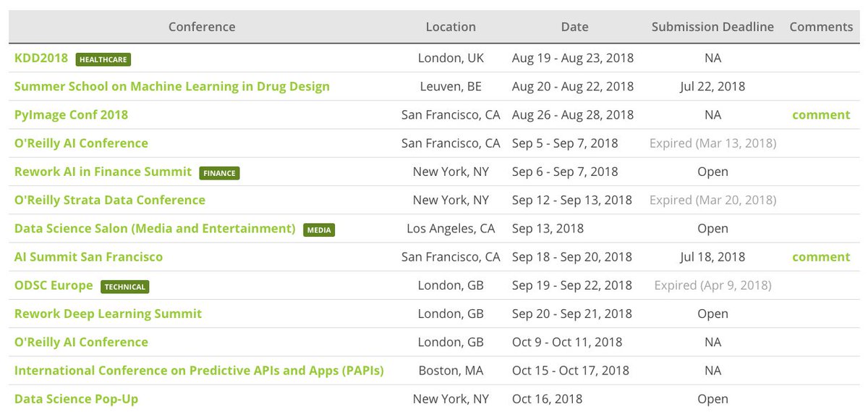Open Rework AI in Finance Summit link
This screenshot has width=868, height=412.
(103, 172)
